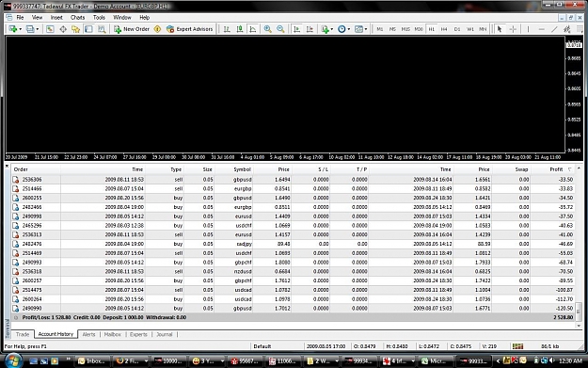Open the Strategy Tester icon
Viewport: 588px width, 368px height.
(x=102, y=29)
